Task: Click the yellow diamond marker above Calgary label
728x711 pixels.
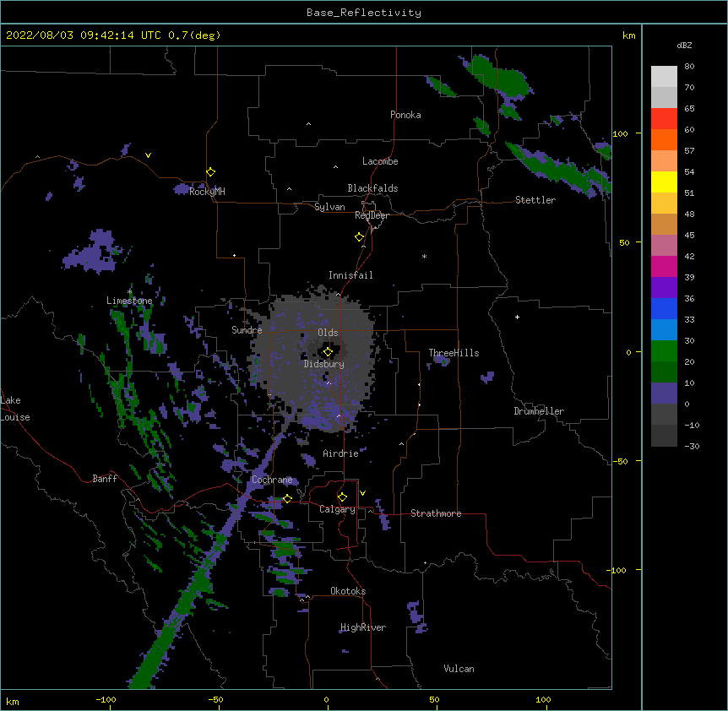Action: point(342,497)
